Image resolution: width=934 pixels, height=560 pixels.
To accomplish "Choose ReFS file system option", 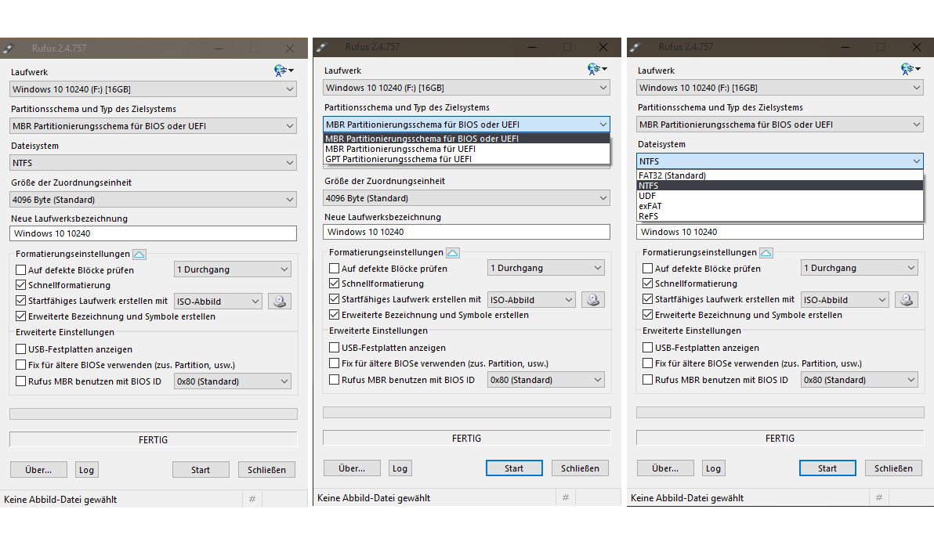I will pos(780,216).
